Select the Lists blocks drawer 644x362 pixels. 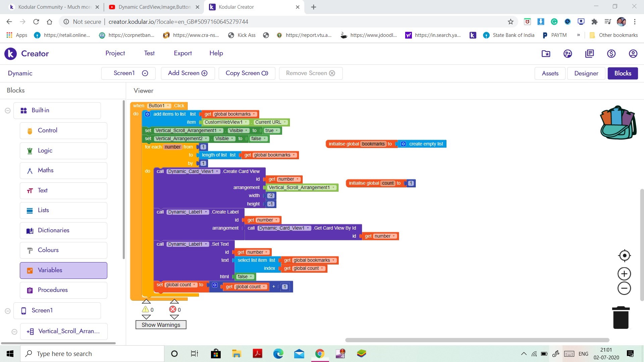(63, 210)
